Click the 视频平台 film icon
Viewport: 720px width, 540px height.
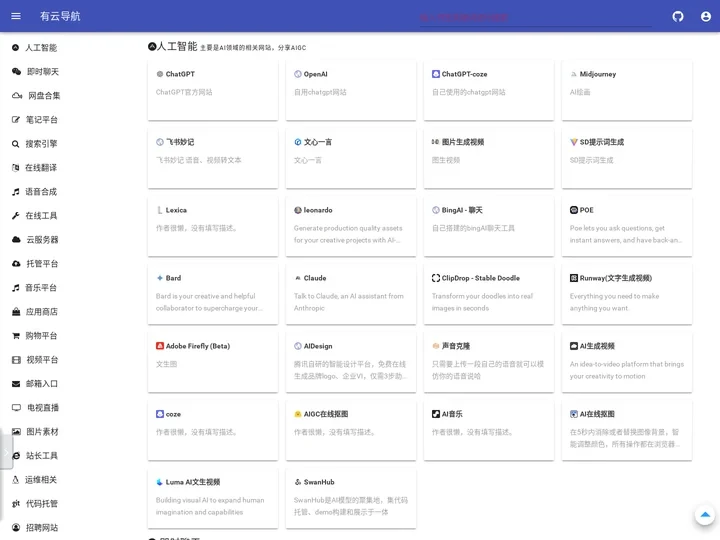[x=16, y=360]
